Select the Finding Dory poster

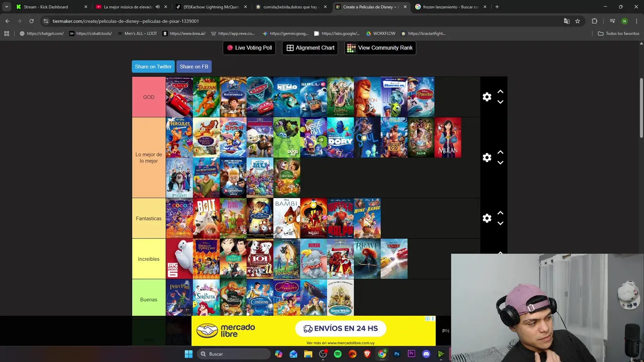pos(341,137)
